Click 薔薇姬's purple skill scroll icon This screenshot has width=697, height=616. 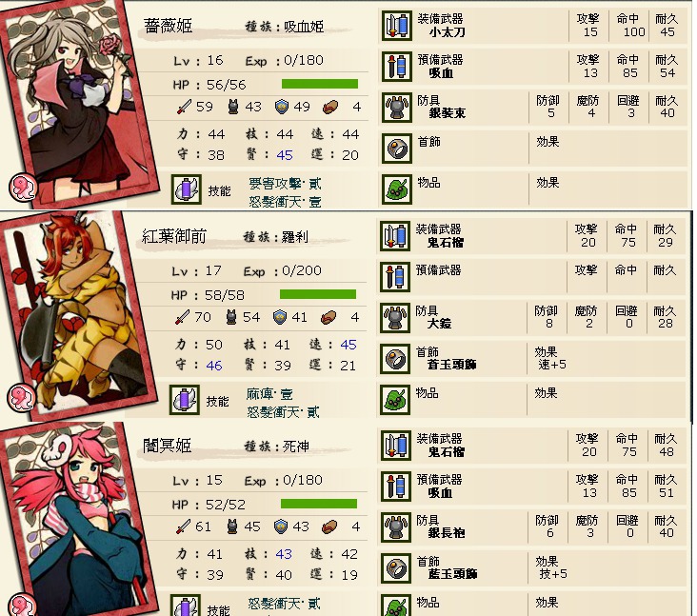(187, 189)
